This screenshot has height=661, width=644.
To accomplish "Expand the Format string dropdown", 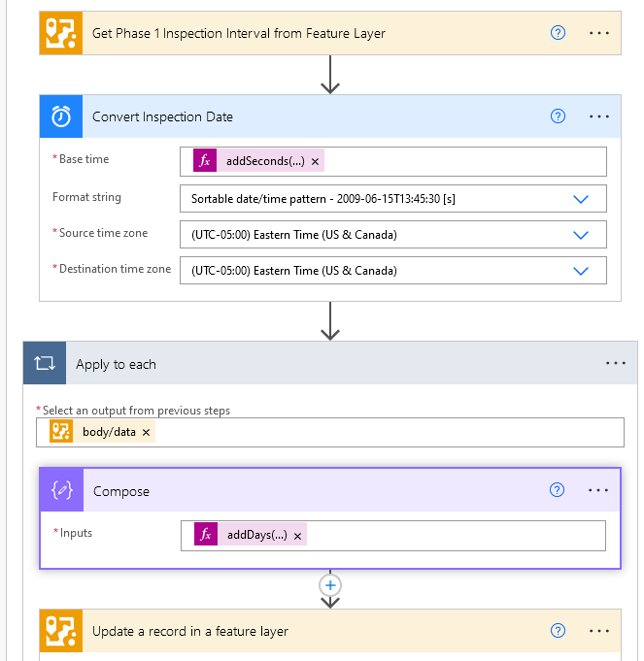I will (x=581, y=198).
